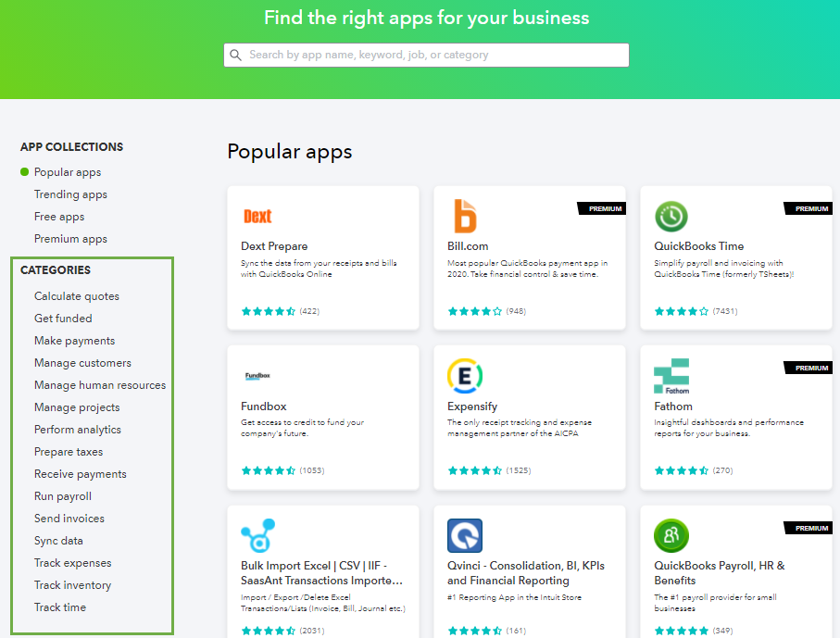Open the Prepare taxes category

(69, 452)
